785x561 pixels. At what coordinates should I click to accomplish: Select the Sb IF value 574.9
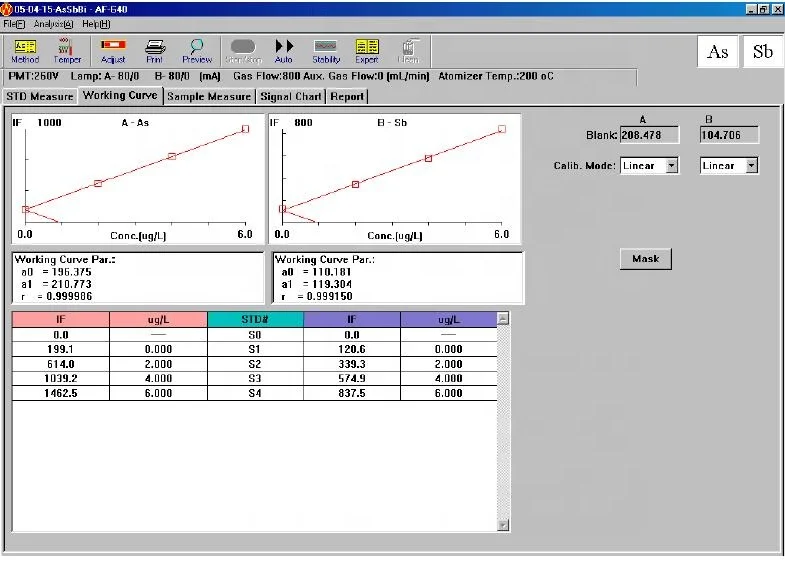(x=351, y=378)
